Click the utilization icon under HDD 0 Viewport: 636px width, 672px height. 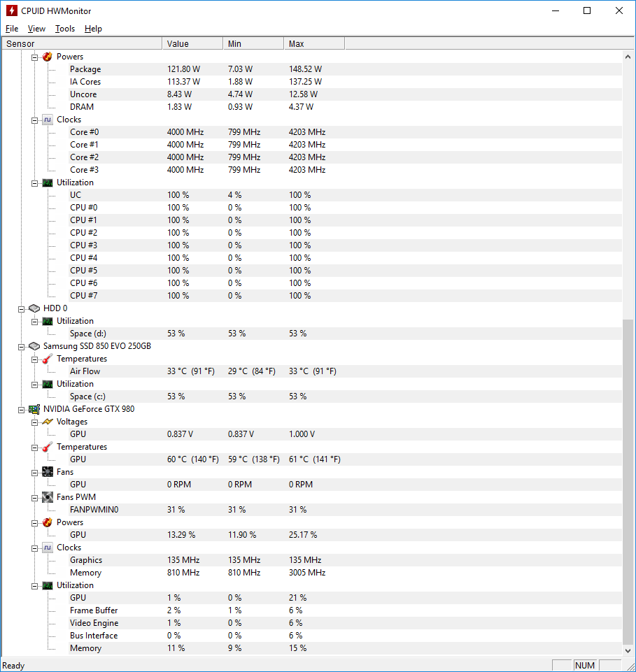pos(47,321)
